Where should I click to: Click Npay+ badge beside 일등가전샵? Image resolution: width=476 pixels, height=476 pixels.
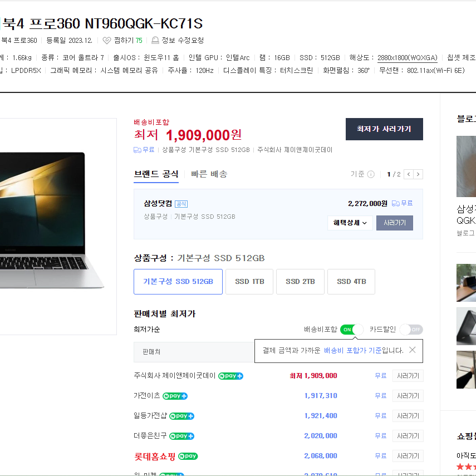[x=181, y=416]
